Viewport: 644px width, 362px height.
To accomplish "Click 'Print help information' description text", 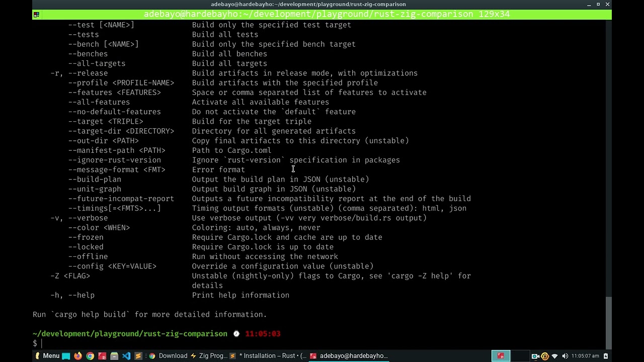I will [240, 295].
